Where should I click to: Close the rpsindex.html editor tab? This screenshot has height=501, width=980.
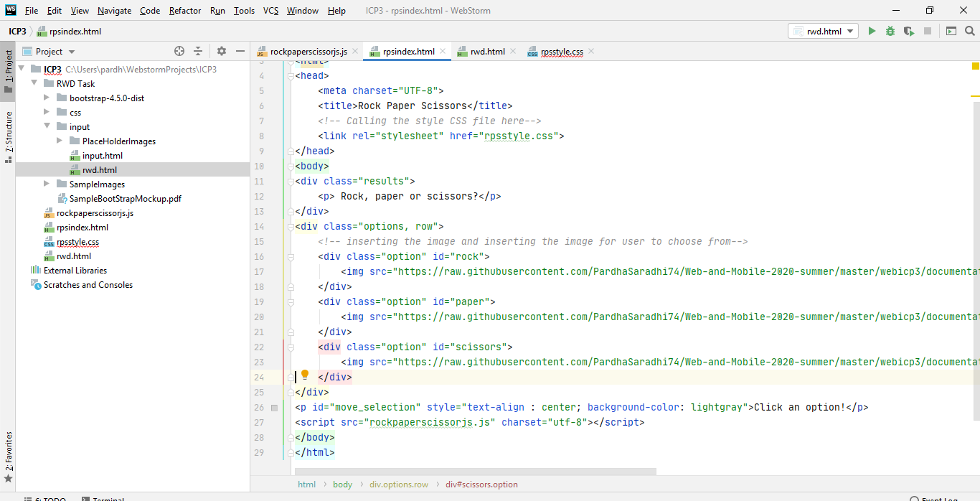coord(443,51)
